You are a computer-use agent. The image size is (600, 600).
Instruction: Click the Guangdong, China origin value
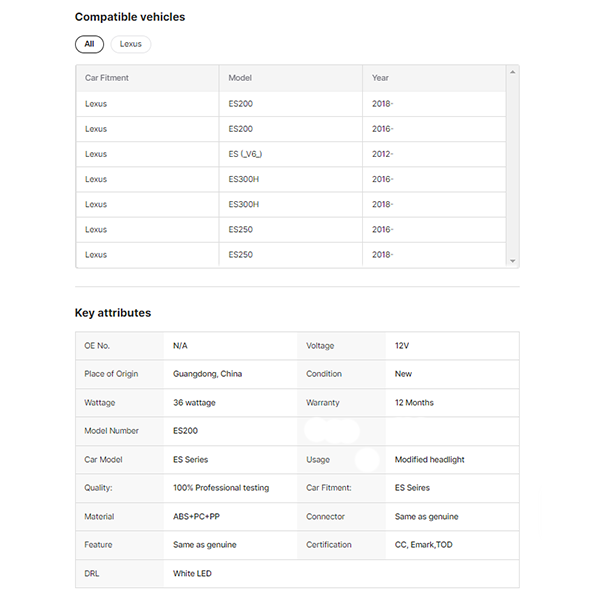tap(207, 374)
